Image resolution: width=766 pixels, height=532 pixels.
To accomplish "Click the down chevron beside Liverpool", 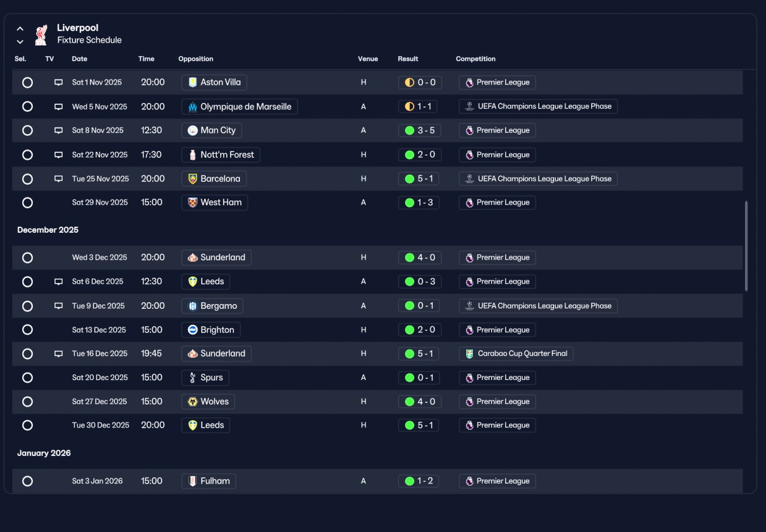I will pyautogui.click(x=20, y=41).
